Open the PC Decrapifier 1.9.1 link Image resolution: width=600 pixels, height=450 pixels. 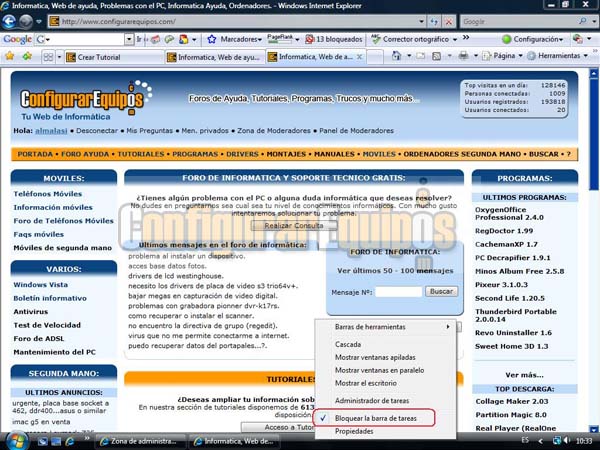pyautogui.click(x=513, y=258)
